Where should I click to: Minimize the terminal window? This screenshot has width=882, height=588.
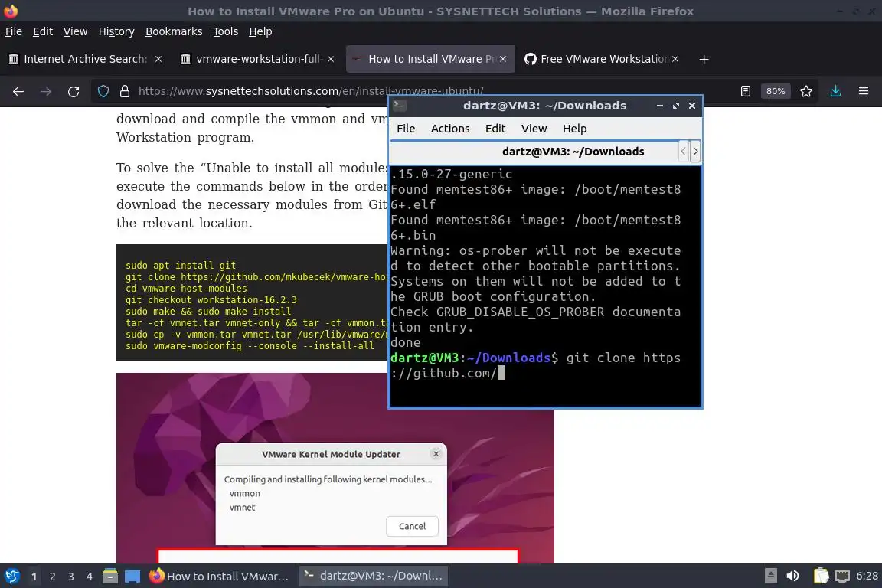pos(660,105)
